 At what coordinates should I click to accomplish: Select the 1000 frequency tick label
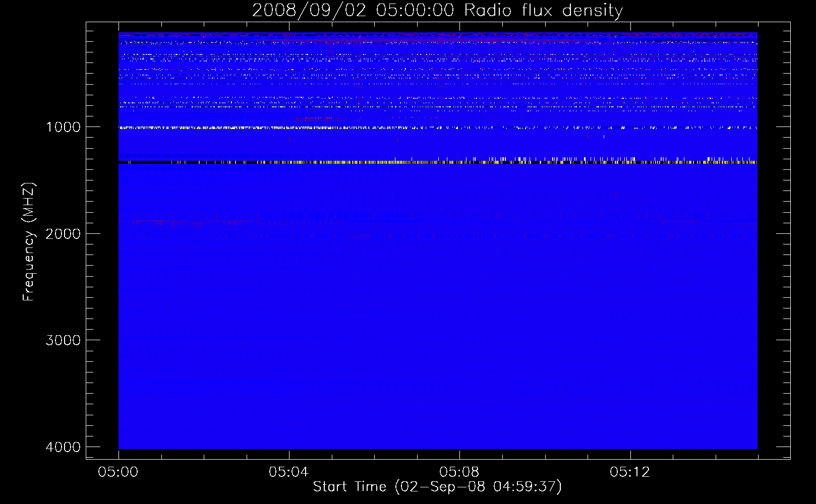[x=63, y=127]
